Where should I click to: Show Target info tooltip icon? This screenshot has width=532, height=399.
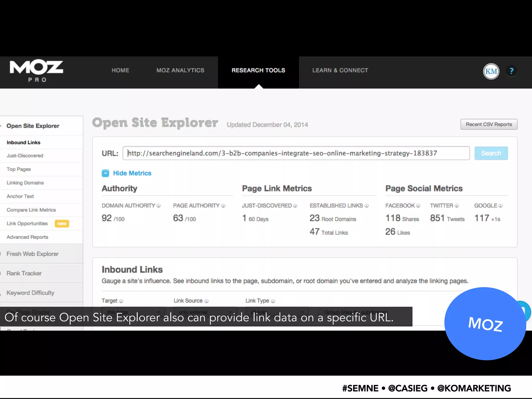[x=121, y=301]
